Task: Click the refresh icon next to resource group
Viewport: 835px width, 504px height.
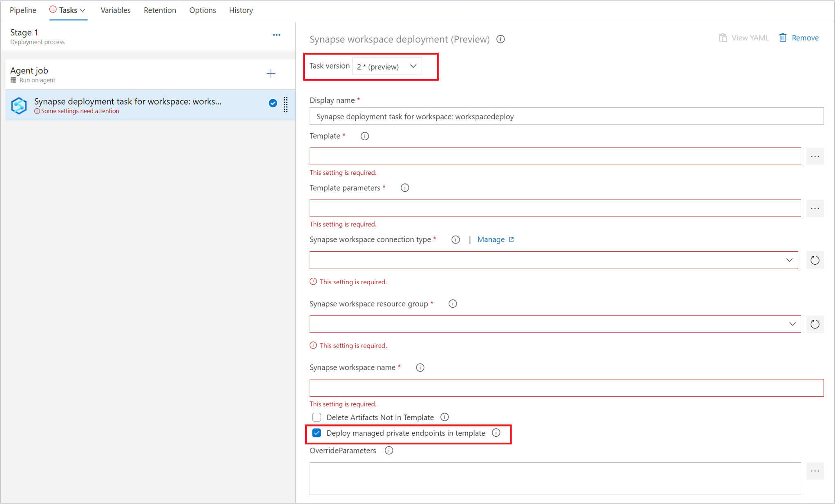Action: click(x=814, y=324)
